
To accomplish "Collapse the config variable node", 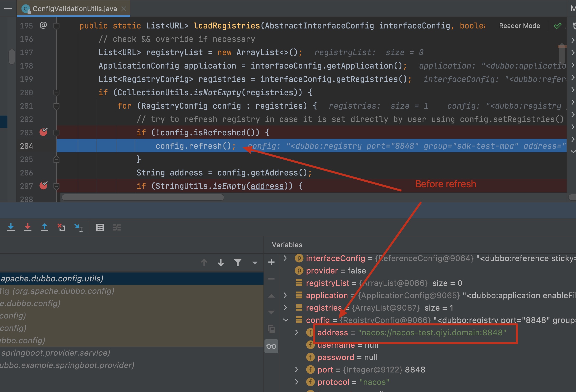I will click(x=286, y=320).
